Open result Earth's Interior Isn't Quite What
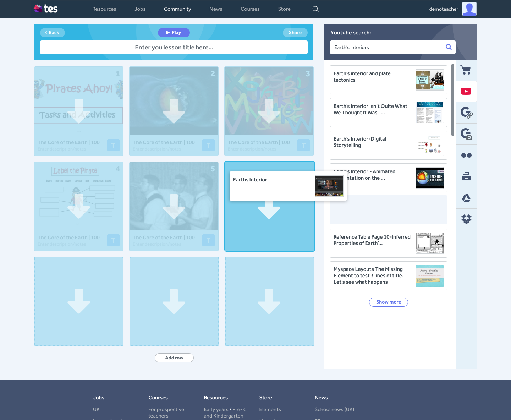The height and width of the screenshot is (420, 511). point(389,113)
